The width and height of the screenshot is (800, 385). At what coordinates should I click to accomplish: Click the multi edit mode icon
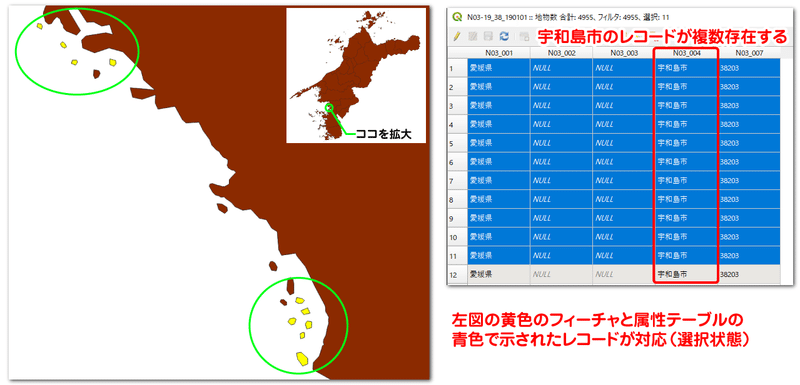472,36
